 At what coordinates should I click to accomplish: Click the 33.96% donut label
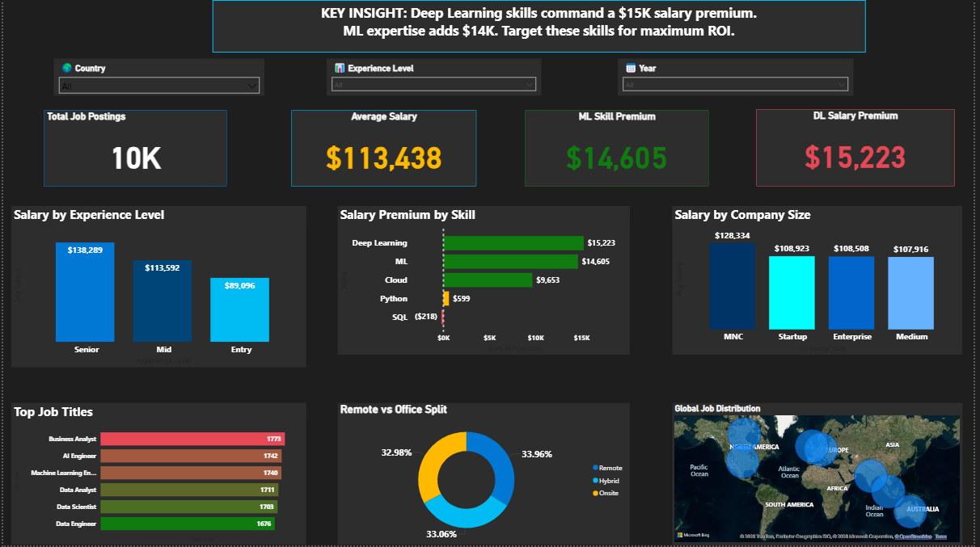pos(537,454)
